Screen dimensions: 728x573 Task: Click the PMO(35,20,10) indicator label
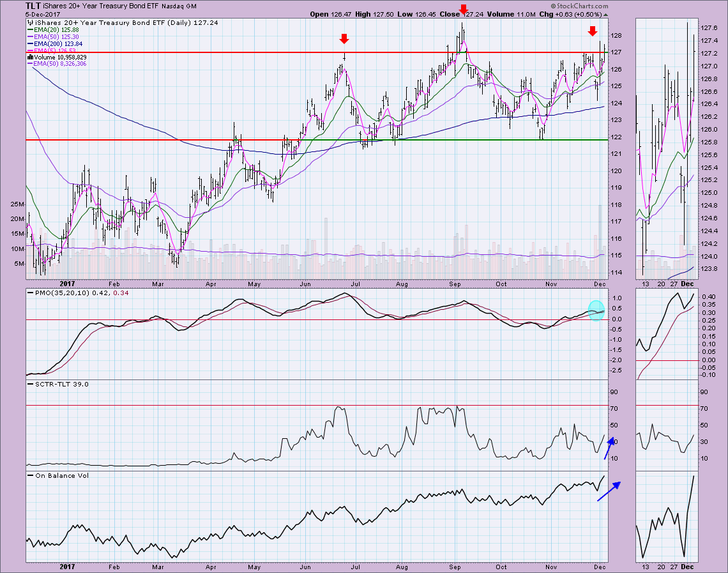coord(63,293)
